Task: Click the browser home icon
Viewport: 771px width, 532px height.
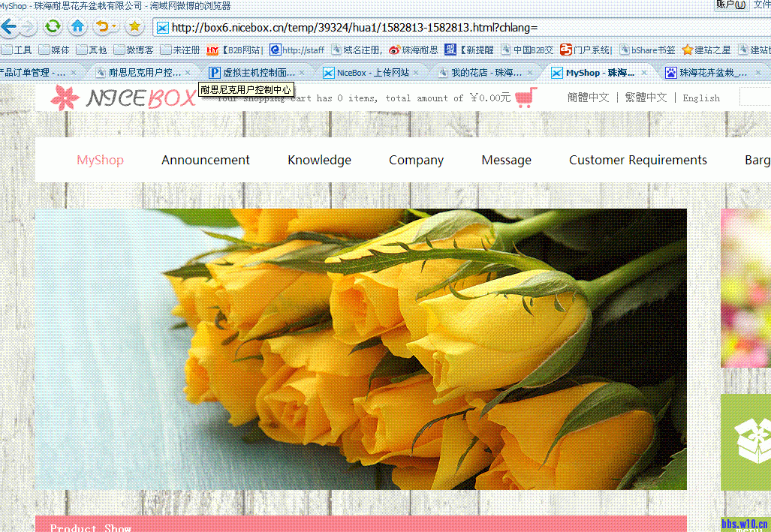Action: coord(77,25)
